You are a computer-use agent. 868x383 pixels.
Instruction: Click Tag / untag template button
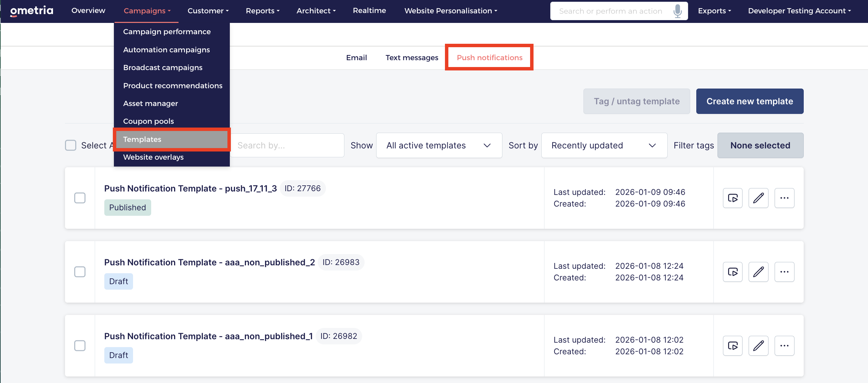pyautogui.click(x=636, y=101)
